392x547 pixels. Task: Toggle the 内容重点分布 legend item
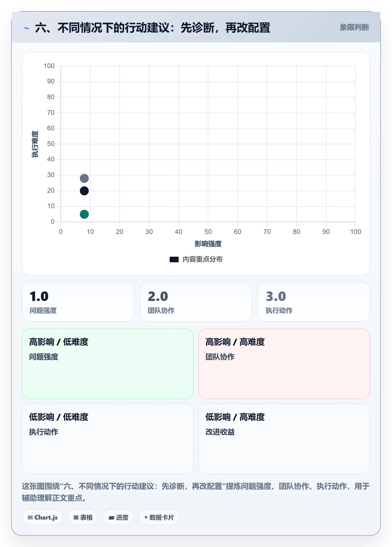click(x=196, y=259)
